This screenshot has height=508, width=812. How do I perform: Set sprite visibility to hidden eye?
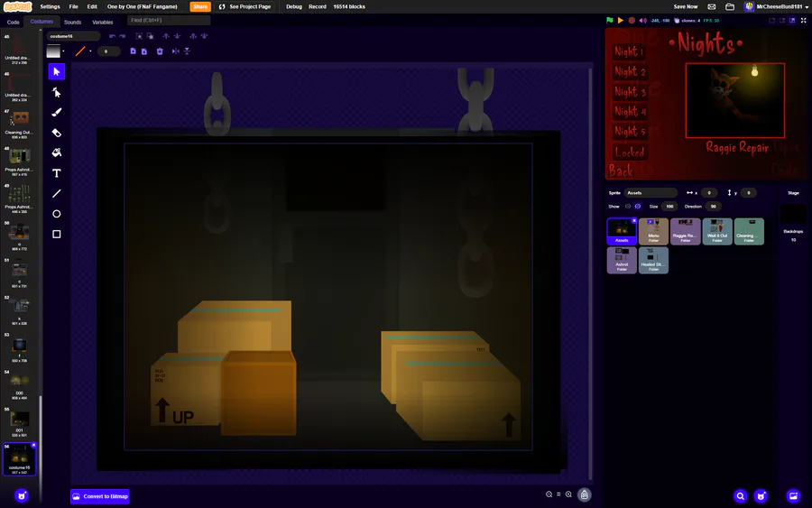coord(638,206)
